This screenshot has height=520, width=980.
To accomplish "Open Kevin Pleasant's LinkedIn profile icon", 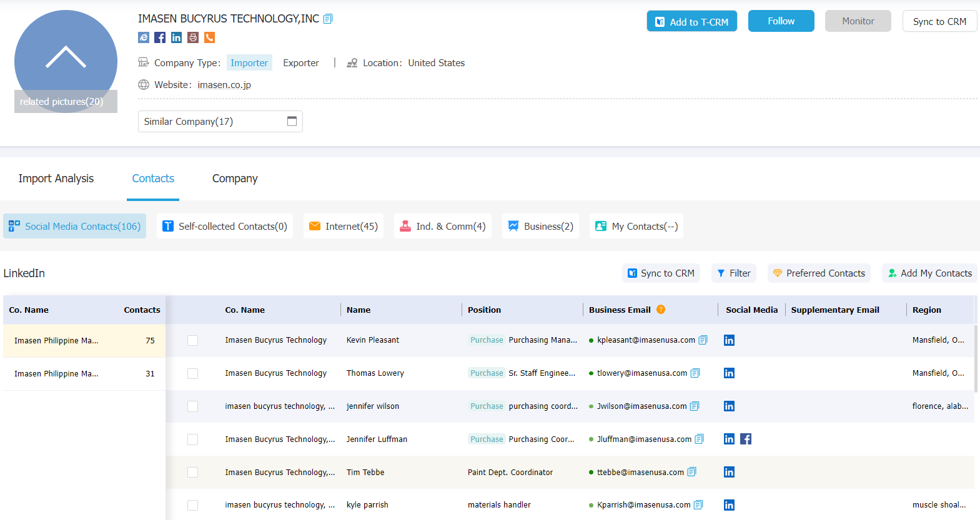I will pos(729,340).
